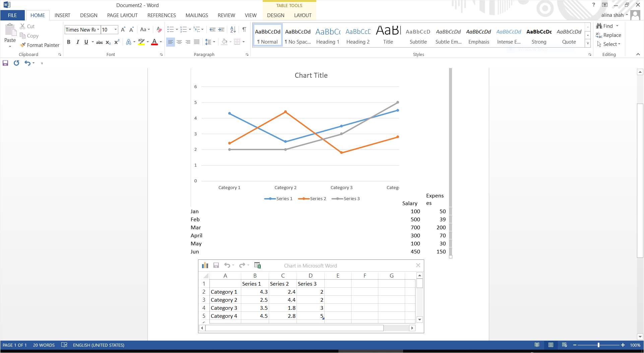644x353 pixels.
Task: Apply bullet list
Action: [171, 30]
